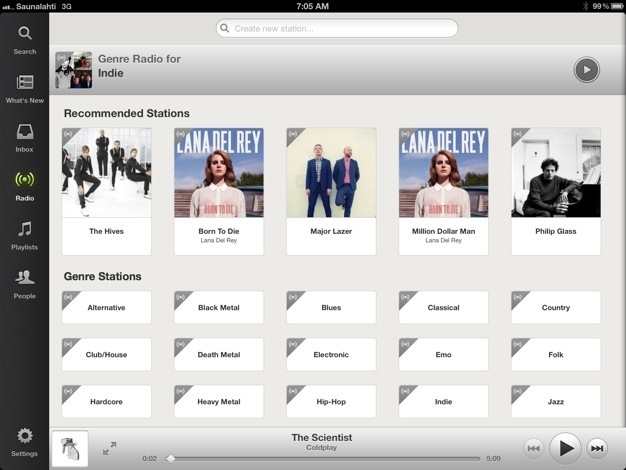The width and height of the screenshot is (626, 470).
Task: Click the Create new station search field
Action: (337, 28)
